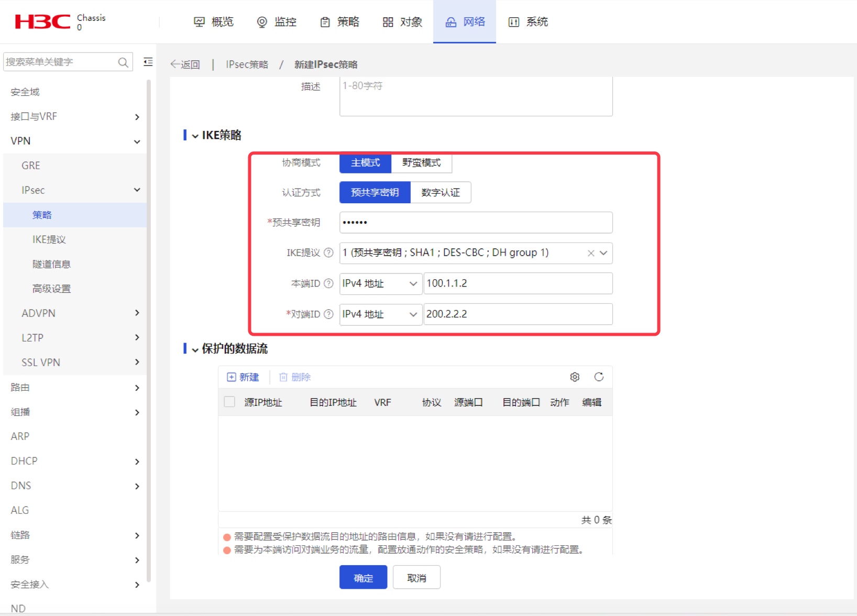The height and width of the screenshot is (616, 857).
Task: Collapse the sidebar menu toggle icon
Action: pos(148,62)
